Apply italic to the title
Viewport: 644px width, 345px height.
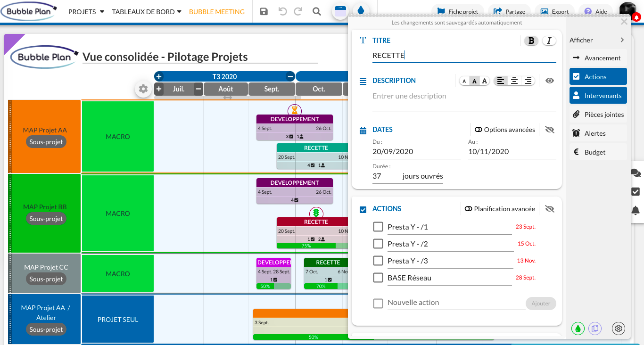coord(549,41)
